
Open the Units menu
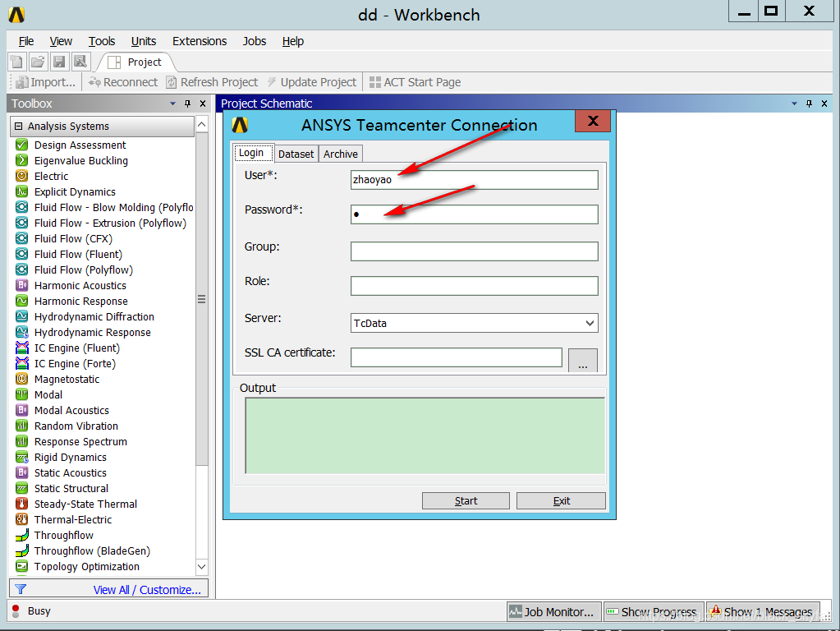[144, 41]
